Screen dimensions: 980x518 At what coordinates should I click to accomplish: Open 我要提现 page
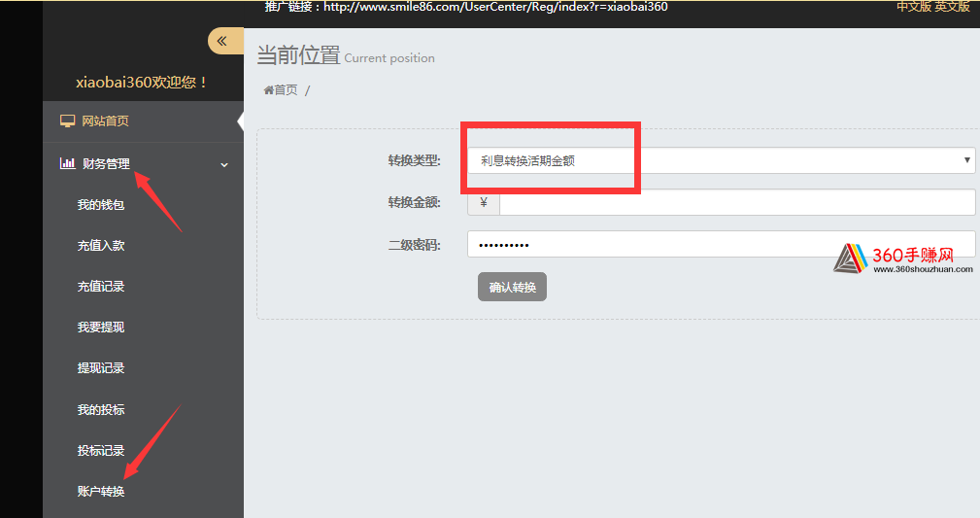[101, 328]
